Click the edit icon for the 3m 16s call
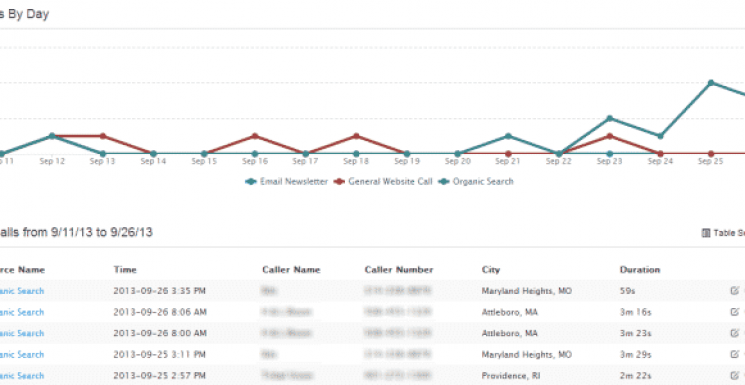 point(735,312)
